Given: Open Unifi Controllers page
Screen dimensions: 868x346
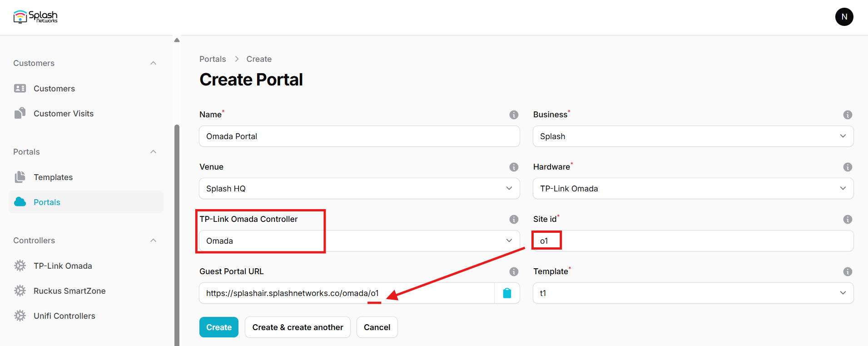Looking at the screenshot, I should [86, 316].
